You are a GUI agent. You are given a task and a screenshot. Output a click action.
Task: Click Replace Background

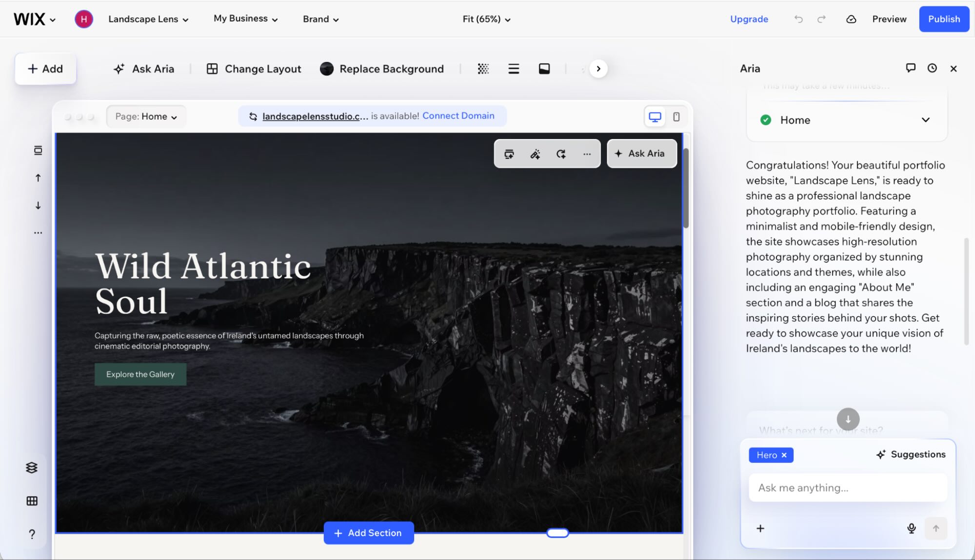tap(382, 69)
